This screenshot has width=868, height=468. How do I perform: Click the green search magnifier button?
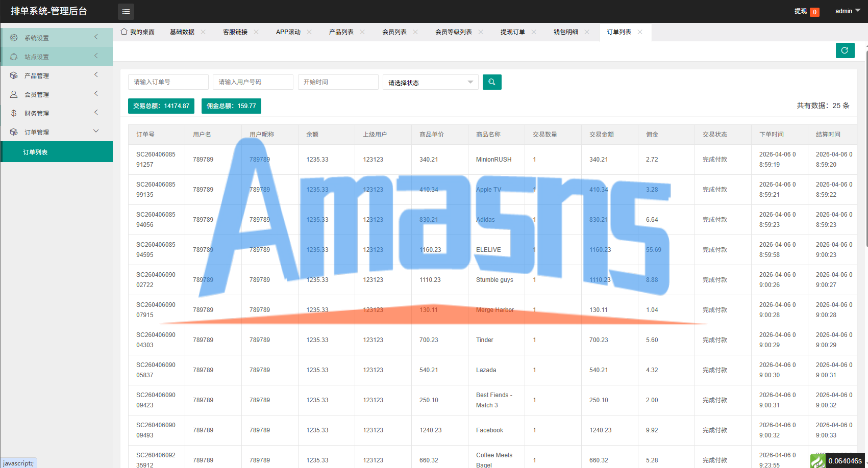(x=492, y=82)
